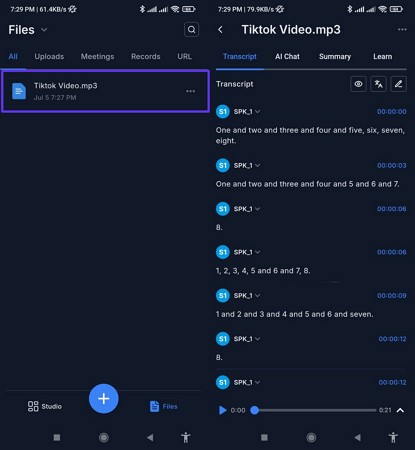
Task: Switch to the Uploads tab
Action: click(x=49, y=56)
